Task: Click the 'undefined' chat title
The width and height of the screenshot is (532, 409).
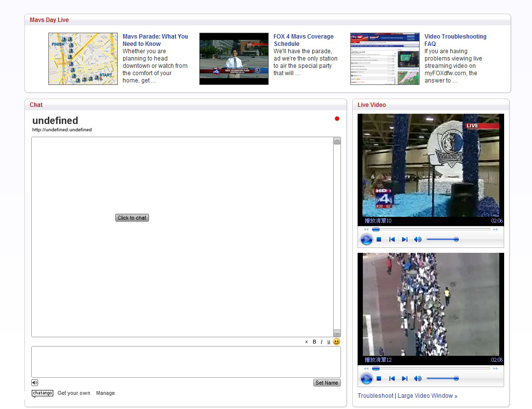Action: pyautogui.click(x=55, y=121)
